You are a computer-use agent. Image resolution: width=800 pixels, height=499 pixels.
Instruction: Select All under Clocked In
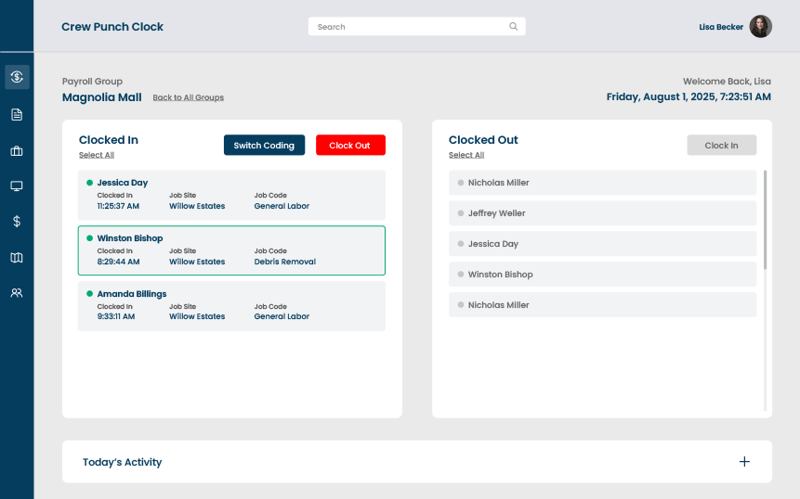[x=96, y=155]
